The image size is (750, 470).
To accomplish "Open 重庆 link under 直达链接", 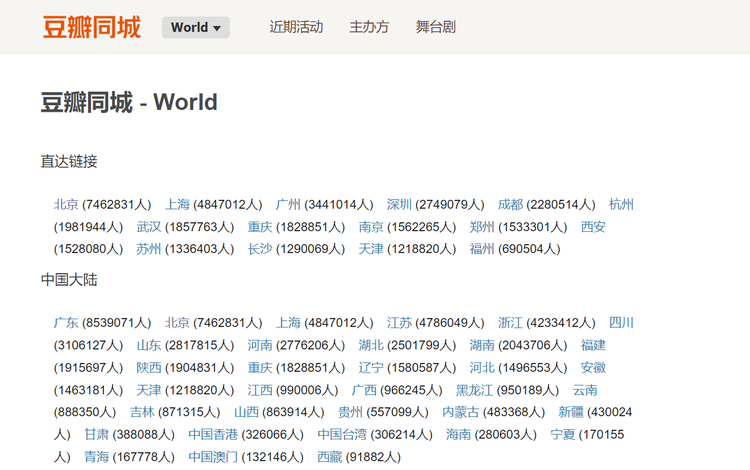I will pyautogui.click(x=260, y=227).
